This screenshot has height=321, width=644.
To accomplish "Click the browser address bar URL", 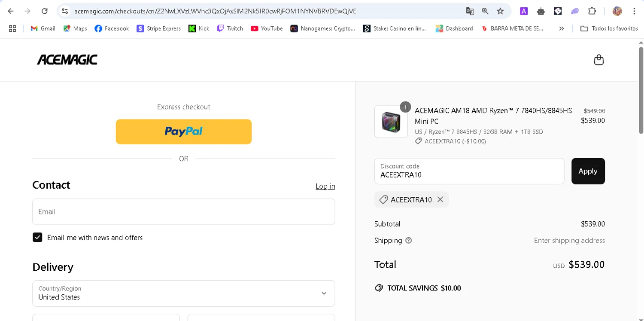I will [215, 11].
